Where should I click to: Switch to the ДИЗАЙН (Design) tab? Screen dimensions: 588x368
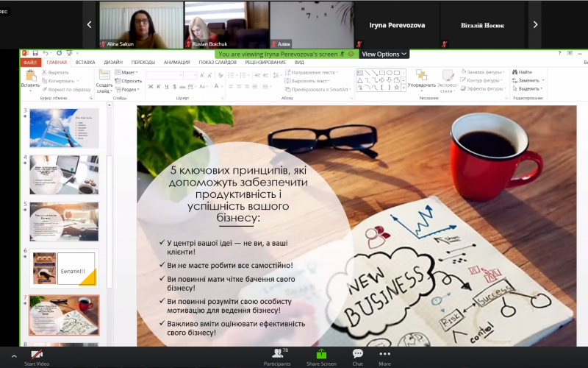coord(113,63)
